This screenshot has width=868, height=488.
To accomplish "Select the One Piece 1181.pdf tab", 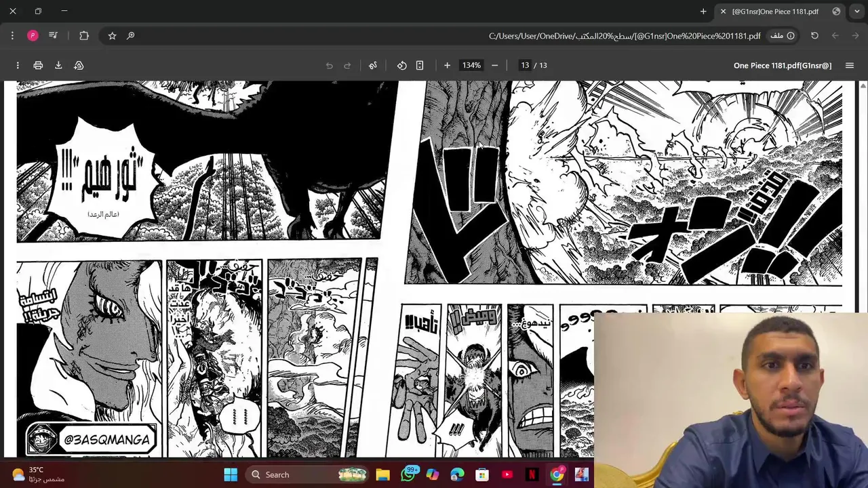I will [780, 12].
